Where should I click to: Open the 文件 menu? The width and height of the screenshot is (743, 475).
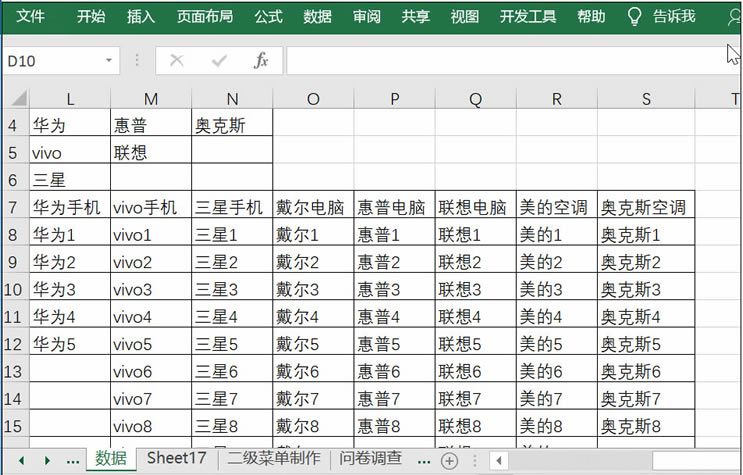[30, 17]
